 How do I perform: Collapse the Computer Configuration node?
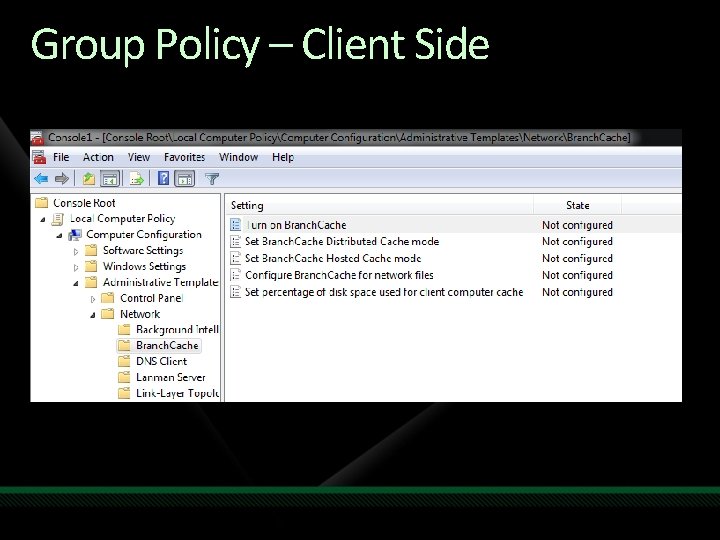coord(59,236)
